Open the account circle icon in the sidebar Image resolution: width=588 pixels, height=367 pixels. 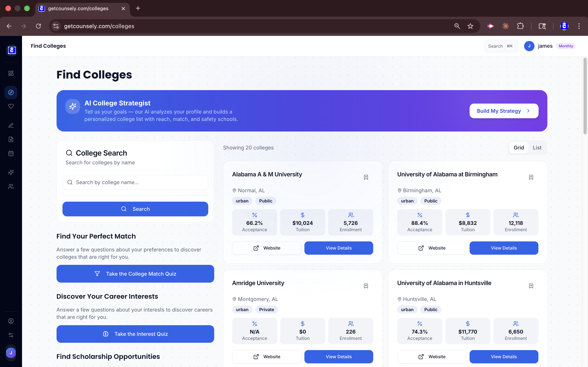click(11, 321)
